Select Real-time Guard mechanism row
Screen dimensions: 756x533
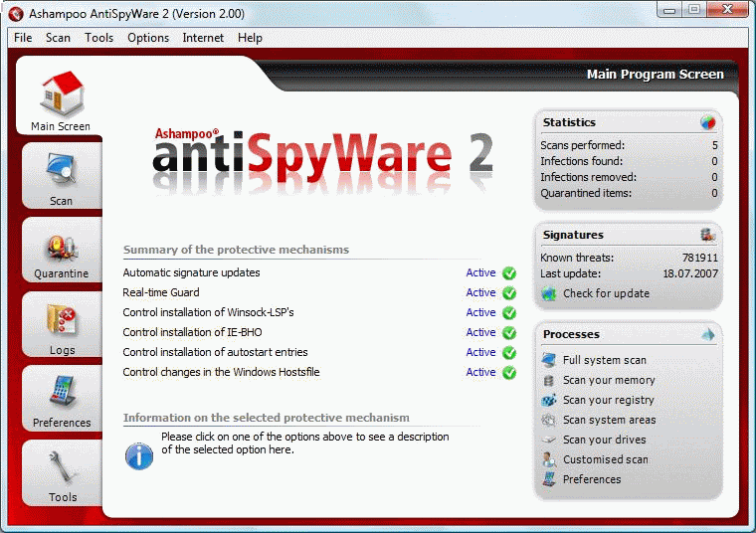(161, 292)
